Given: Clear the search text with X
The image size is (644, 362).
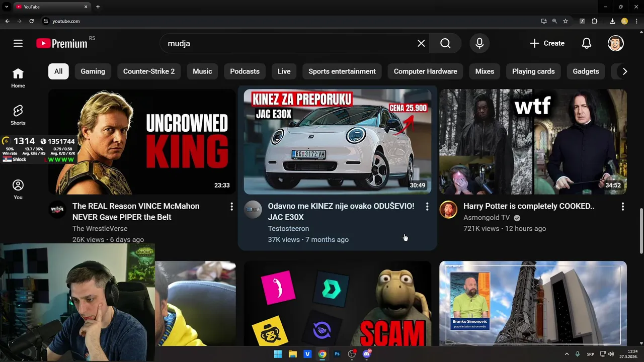Looking at the screenshot, I should [421, 43].
